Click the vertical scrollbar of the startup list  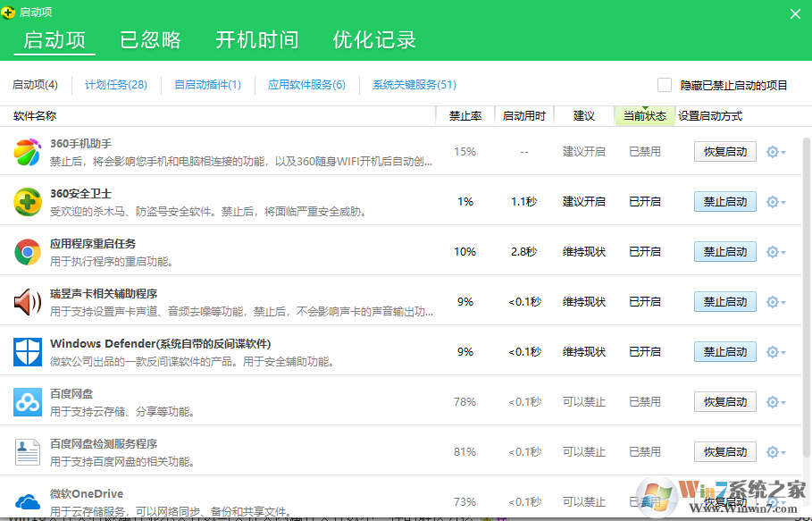coord(807,268)
